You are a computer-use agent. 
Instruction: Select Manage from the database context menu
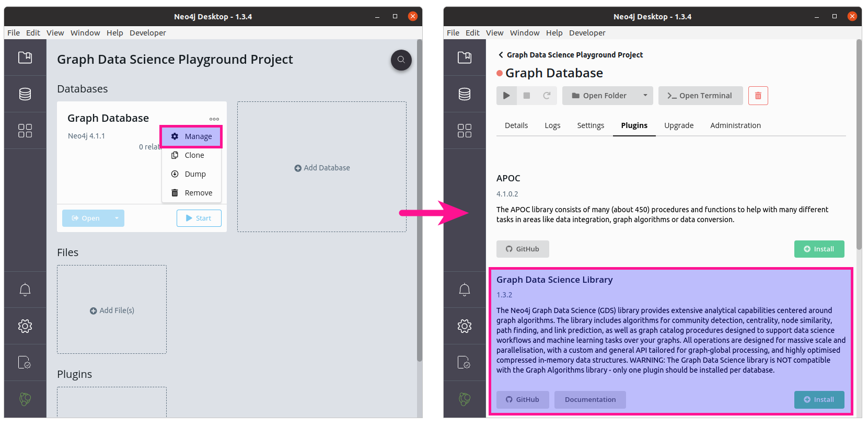click(x=191, y=136)
